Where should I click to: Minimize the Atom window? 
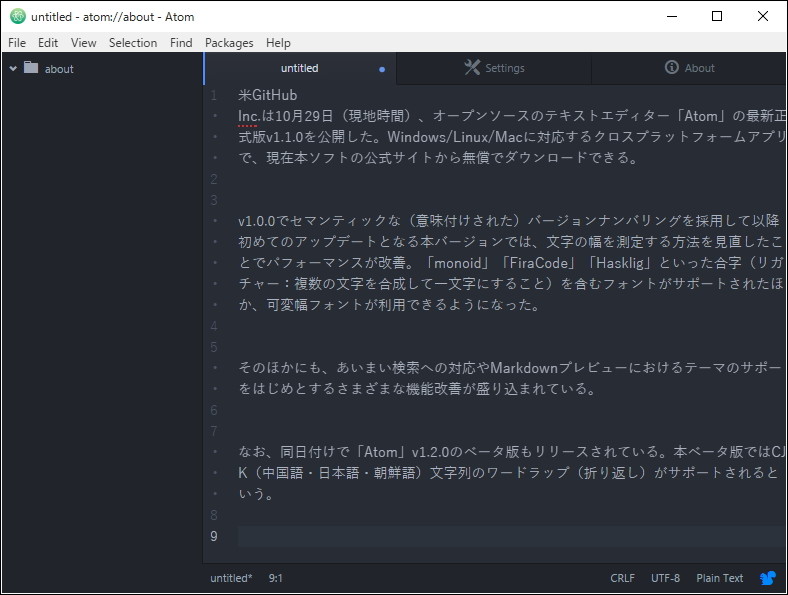coord(672,16)
